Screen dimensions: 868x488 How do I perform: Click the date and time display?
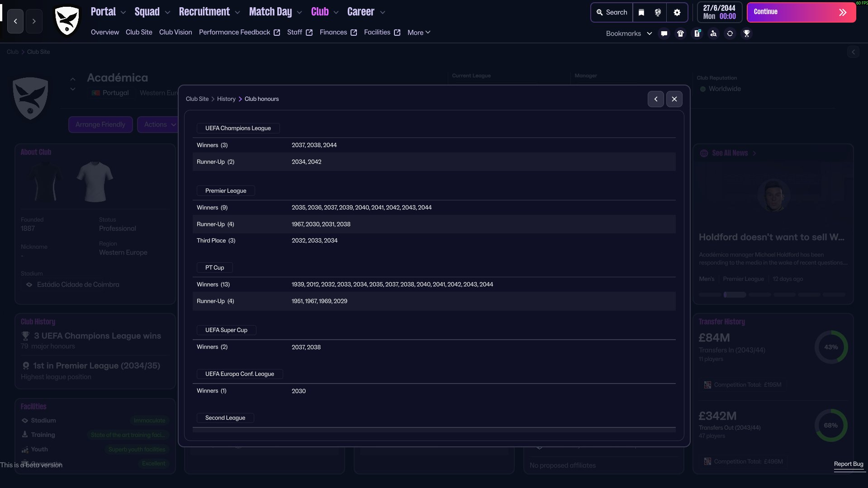(719, 12)
